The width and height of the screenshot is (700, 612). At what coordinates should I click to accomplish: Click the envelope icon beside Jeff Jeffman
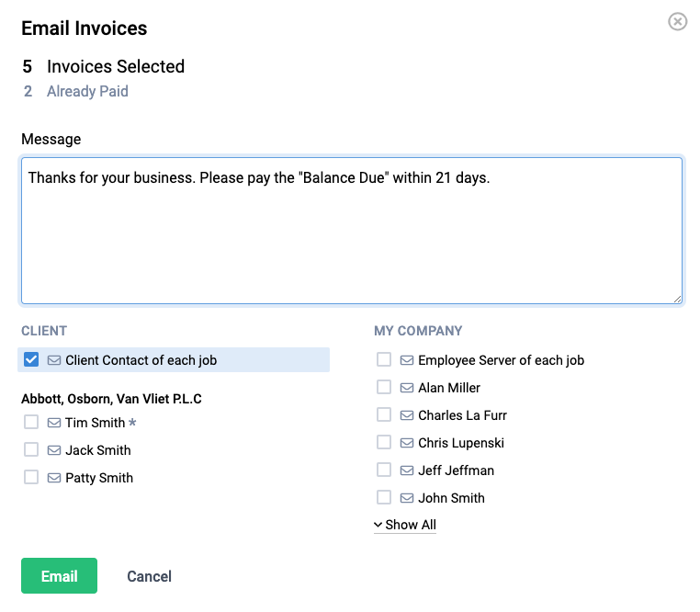click(x=407, y=470)
